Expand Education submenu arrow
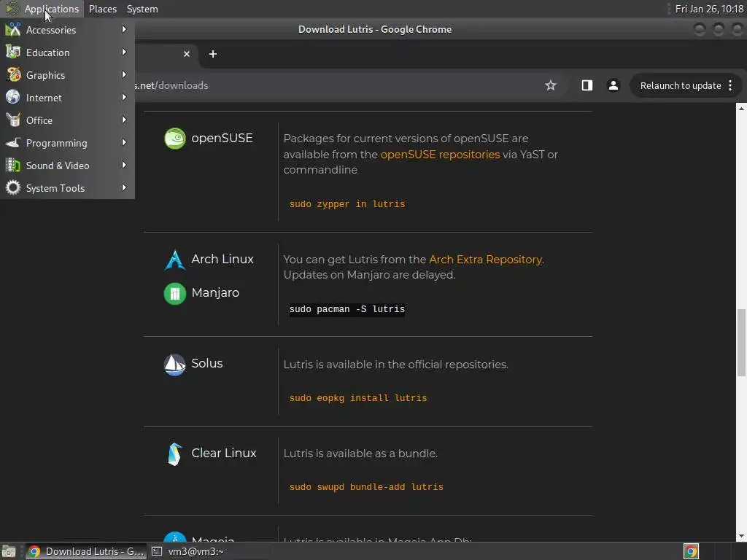Viewport: 747px width, 560px height. click(x=124, y=52)
